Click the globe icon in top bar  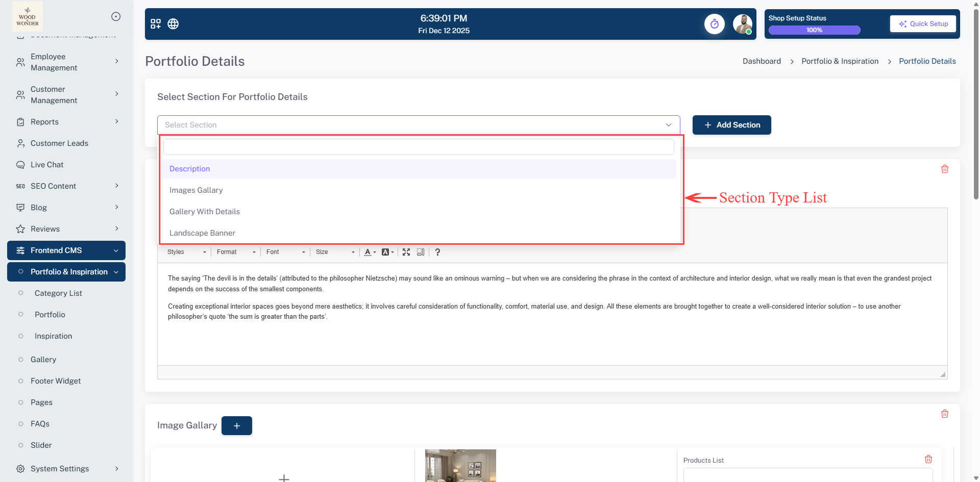pyautogui.click(x=173, y=24)
